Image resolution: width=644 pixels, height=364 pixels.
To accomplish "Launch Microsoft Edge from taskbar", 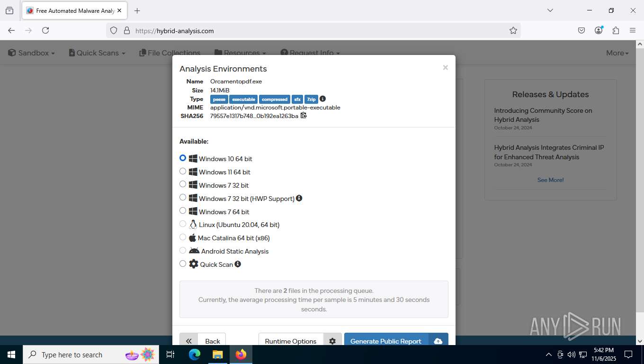I will click(x=195, y=355).
